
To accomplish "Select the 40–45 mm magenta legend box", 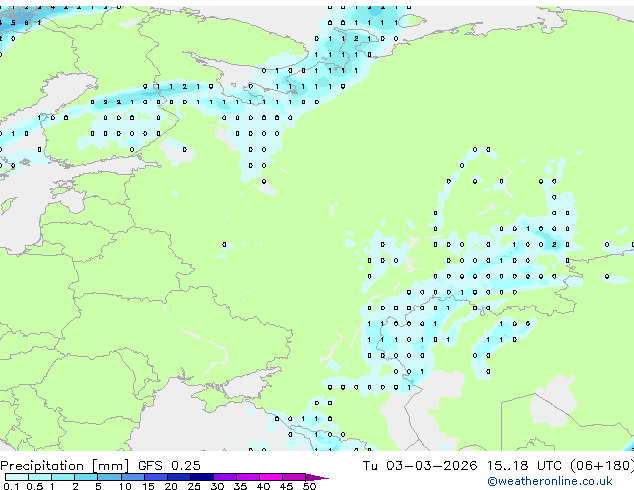I will click(271, 477).
